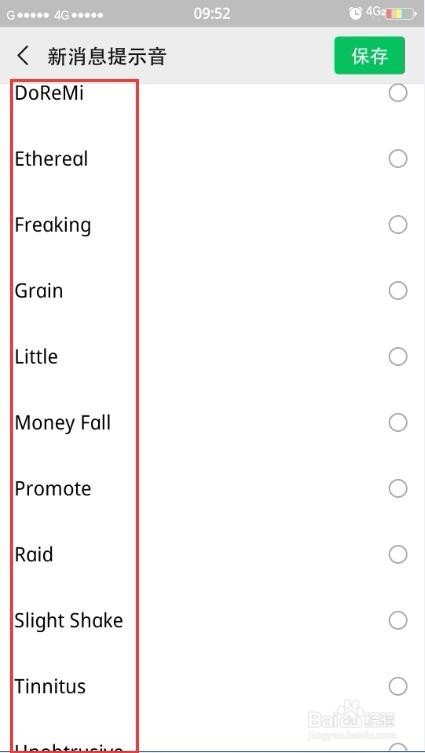Select the DoReMi radio button
The height and width of the screenshot is (753, 425).
pyautogui.click(x=398, y=93)
